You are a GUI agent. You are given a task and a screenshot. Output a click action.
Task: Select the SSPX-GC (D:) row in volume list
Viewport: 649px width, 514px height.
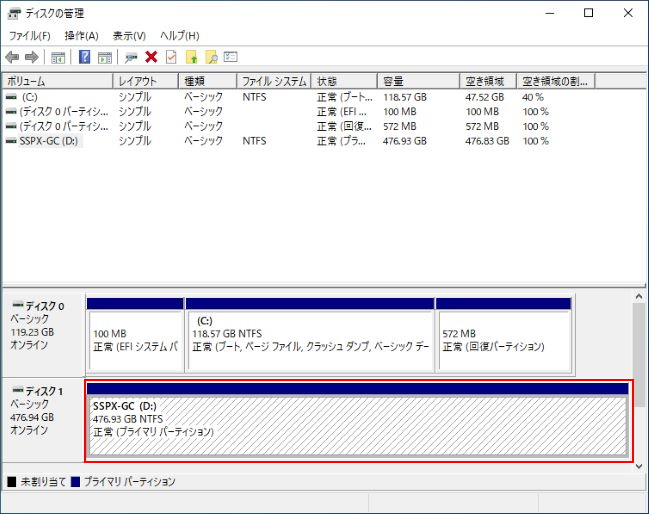click(x=48, y=141)
